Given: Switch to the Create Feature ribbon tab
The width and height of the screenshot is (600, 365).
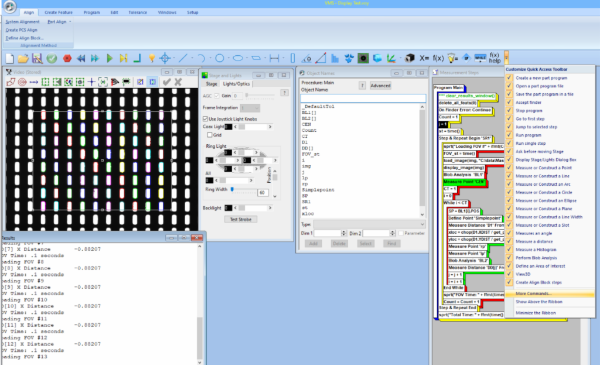Looking at the screenshot, I should [x=58, y=12].
